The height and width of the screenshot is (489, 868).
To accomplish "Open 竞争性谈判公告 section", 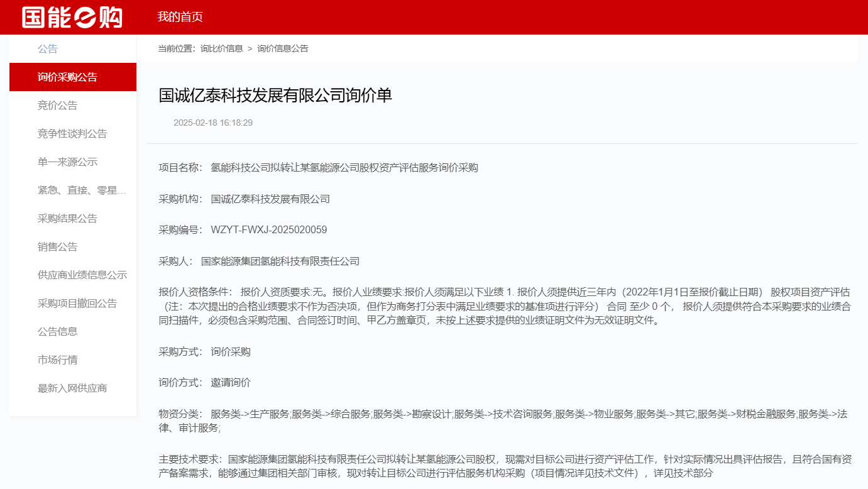I will (x=72, y=134).
